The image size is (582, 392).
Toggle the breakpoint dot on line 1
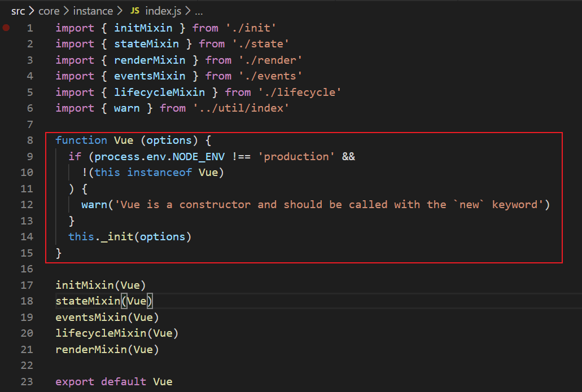coord(6,28)
